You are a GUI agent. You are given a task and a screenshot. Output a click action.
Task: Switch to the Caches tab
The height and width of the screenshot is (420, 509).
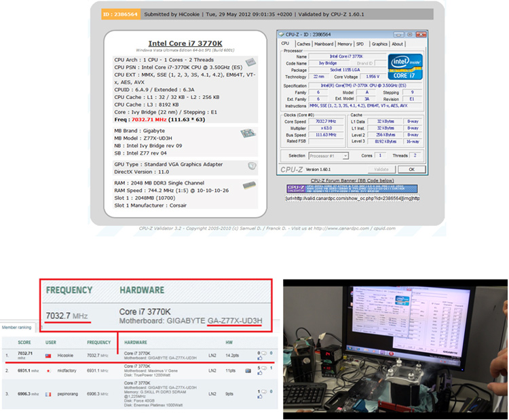303,44
